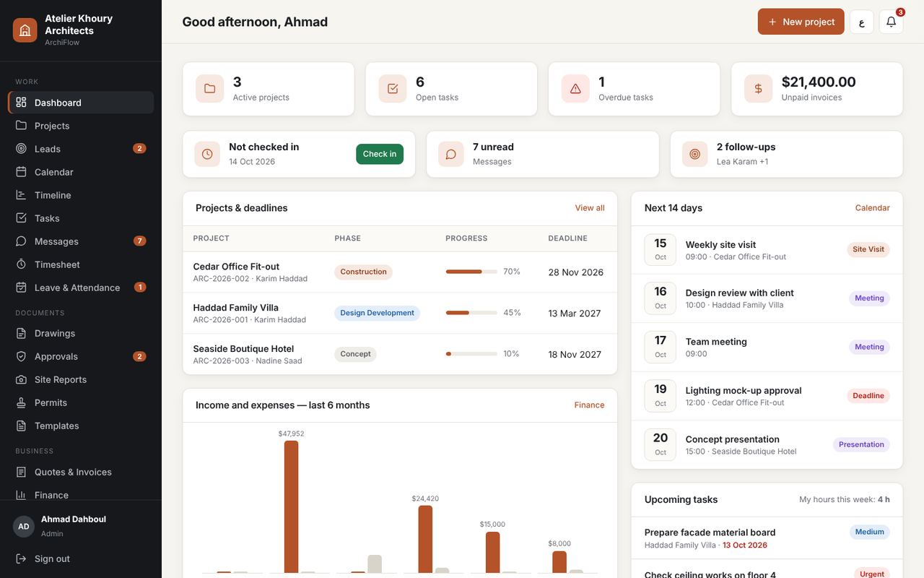Click the Prepare facade material board task

[x=767, y=538]
